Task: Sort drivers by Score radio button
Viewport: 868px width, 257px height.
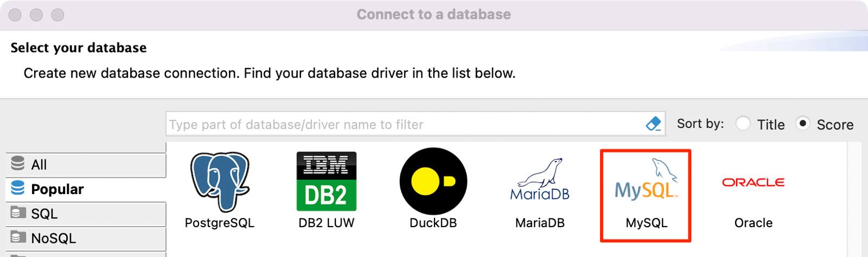Action: [802, 124]
